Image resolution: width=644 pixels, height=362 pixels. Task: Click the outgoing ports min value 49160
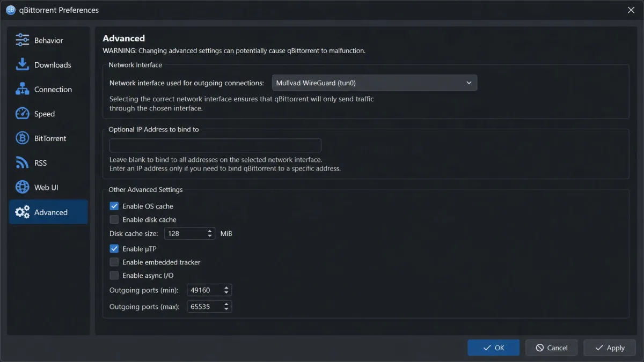point(200,290)
